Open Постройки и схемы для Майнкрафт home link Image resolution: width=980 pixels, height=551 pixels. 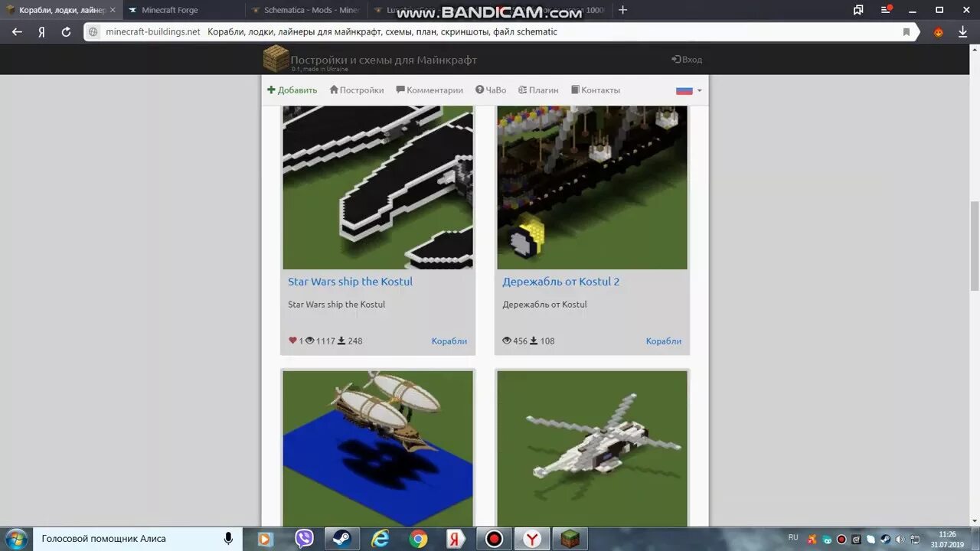coord(384,60)
